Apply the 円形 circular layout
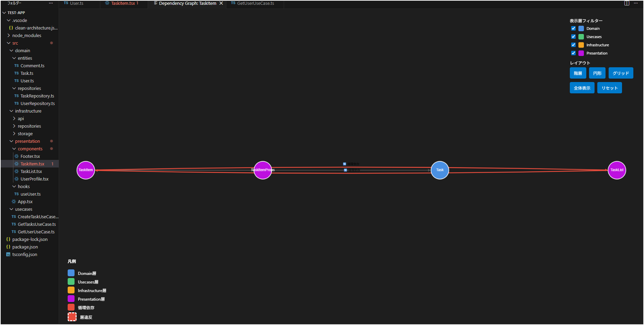 pyautogui.click(x=597, y=73)
